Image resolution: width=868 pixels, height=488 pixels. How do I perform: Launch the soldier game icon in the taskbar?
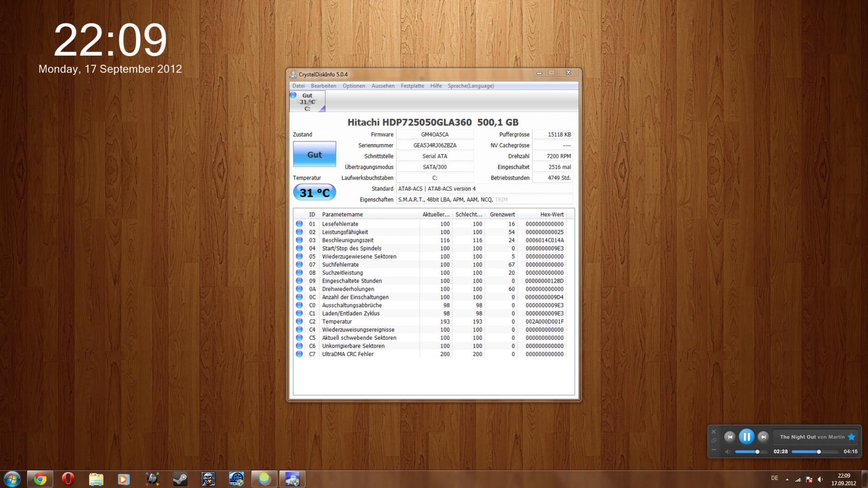(x=208, y=479)
